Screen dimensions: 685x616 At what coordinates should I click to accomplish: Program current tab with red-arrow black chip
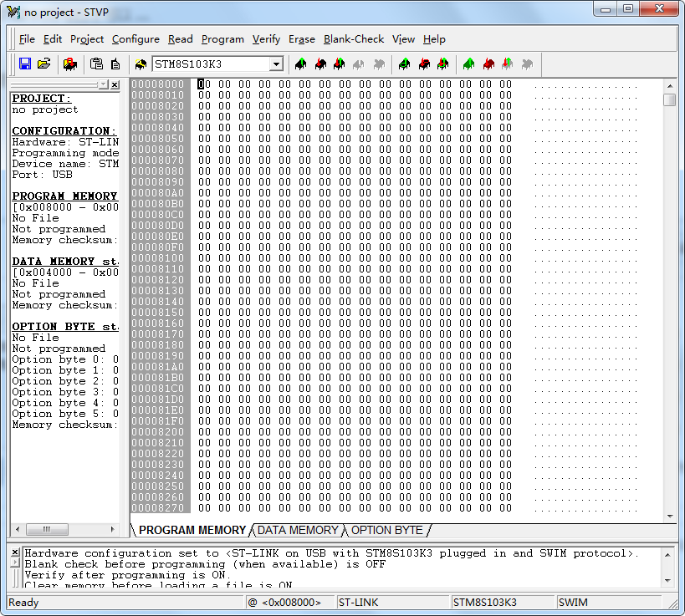click(320, 64)
